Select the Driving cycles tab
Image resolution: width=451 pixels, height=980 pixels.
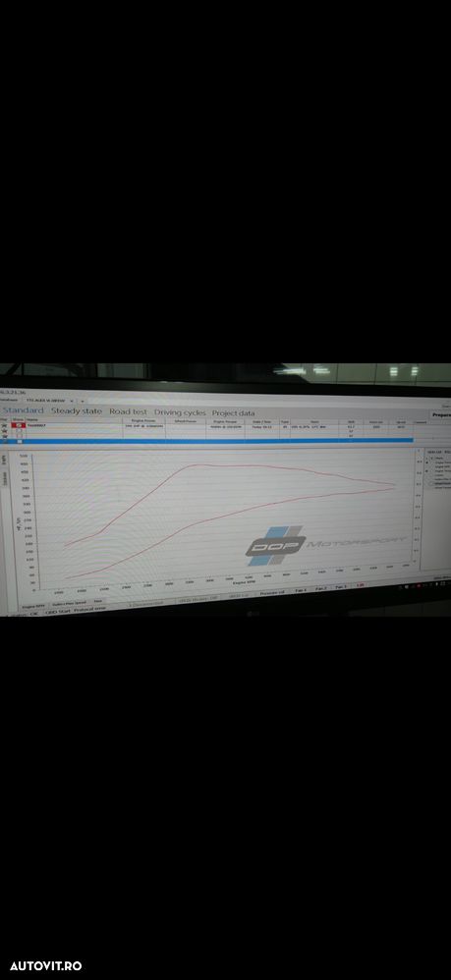[180, 412]
